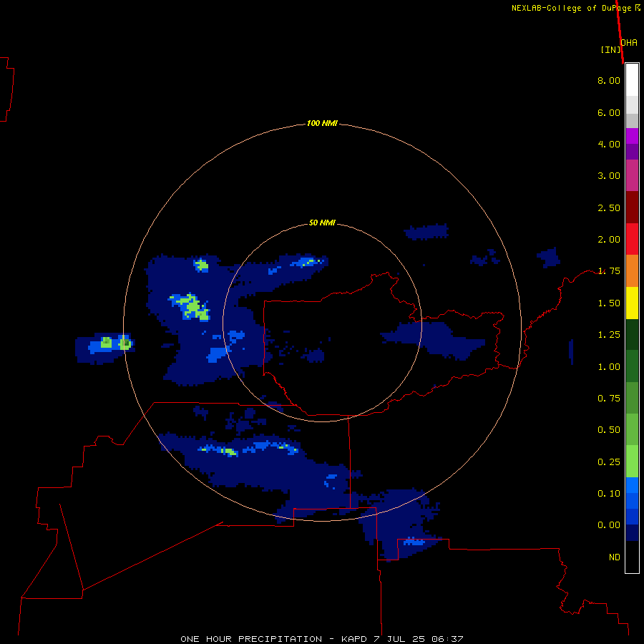Image resolution: width=644 pixels, height=644 pixels.
Task: Click the 1.00 legend value
Action: pyautogui.click(x=609, y=367)
